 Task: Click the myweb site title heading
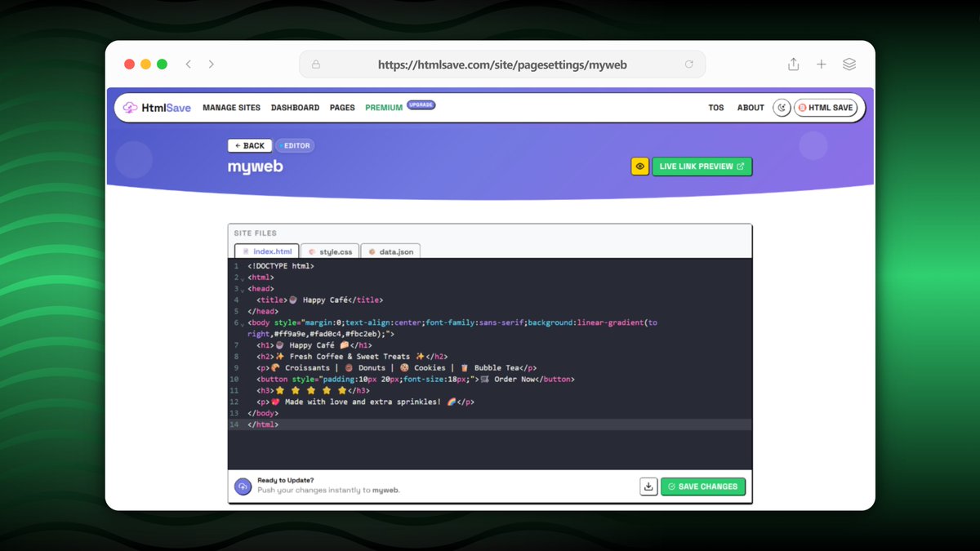pos(256,167)
